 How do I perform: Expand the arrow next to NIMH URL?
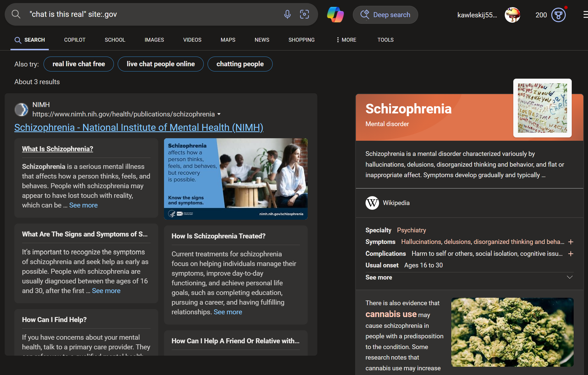click(219, 114)
